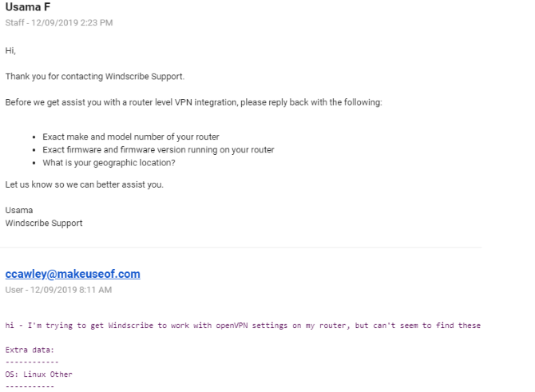Click the dashed line under Extra data

click(31, 362)
